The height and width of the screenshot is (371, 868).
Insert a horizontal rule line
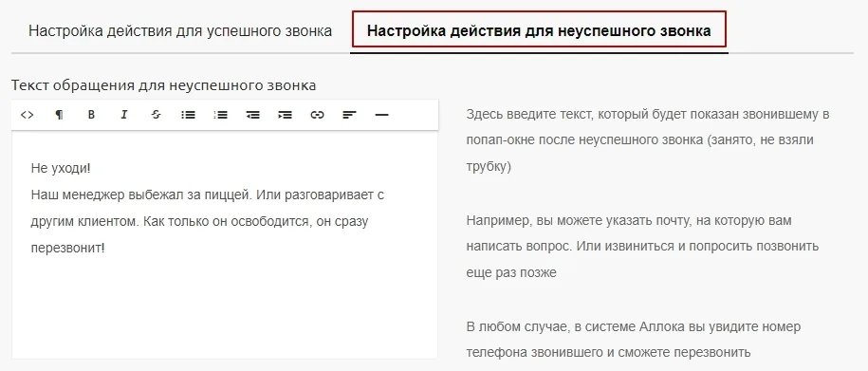pyautogui.click(x=381, y=115)
